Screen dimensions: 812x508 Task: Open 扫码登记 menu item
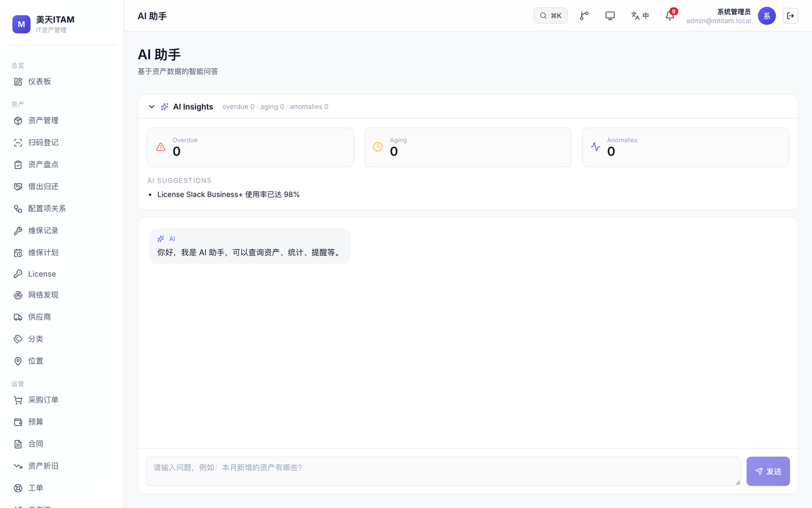tap(61, 143)
